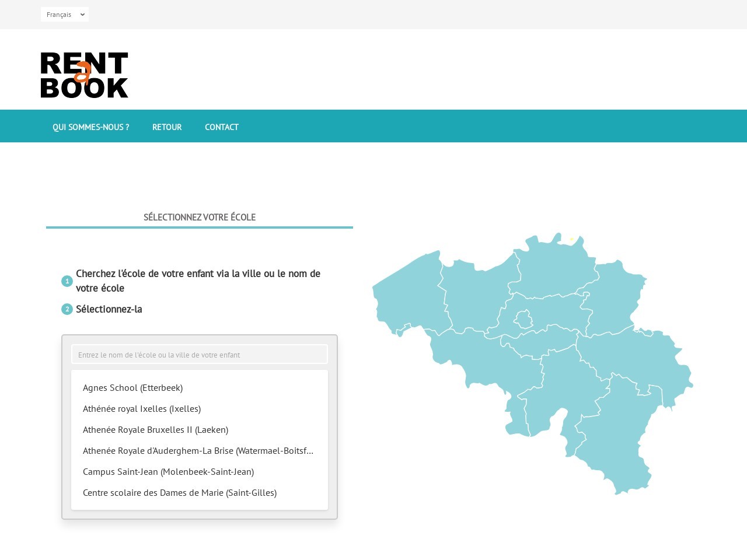Select Centre scolaire des Dames de Marie
747x560 pixels.
200,493
